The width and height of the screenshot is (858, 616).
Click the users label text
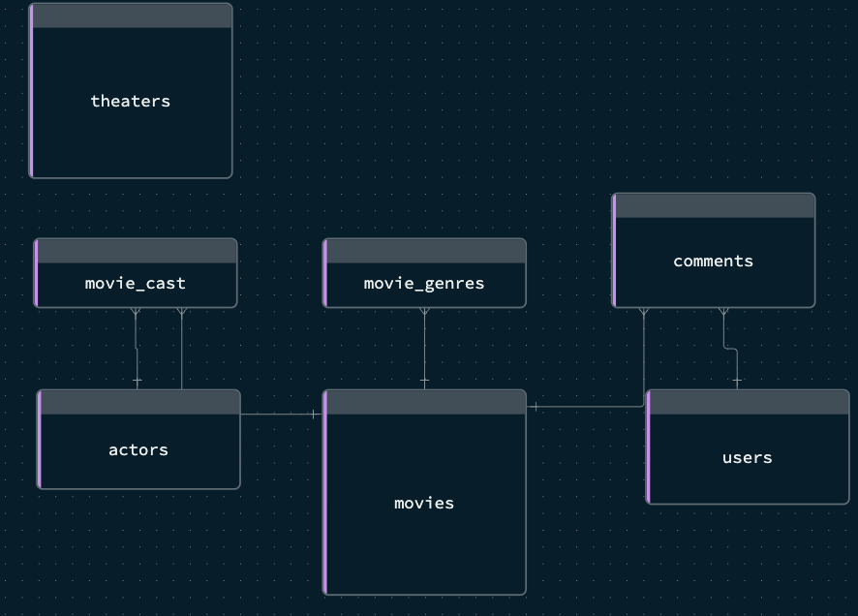(748, 458)
